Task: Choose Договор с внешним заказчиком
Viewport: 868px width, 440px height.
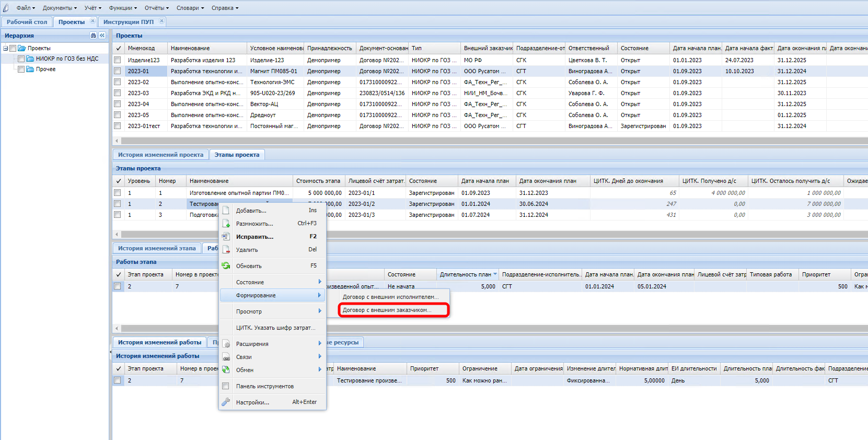Action: [387, 310]
